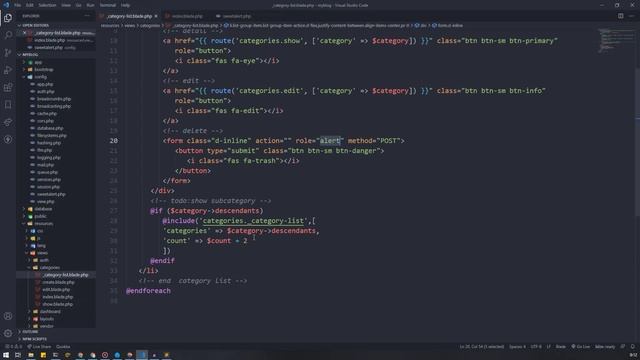Change encoding via UTF-8 status item
Viewport: 640px width, 360px height.
click(x=536, y=347)
